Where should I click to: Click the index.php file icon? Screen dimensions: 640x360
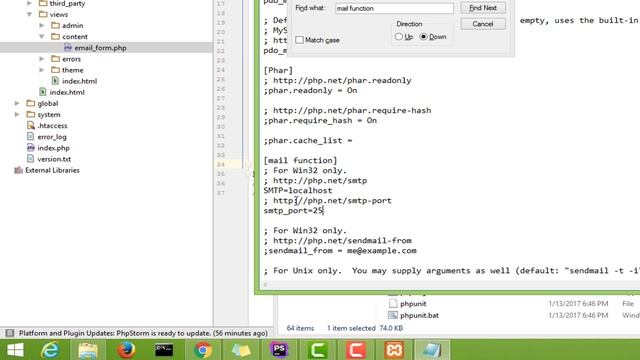31,148
